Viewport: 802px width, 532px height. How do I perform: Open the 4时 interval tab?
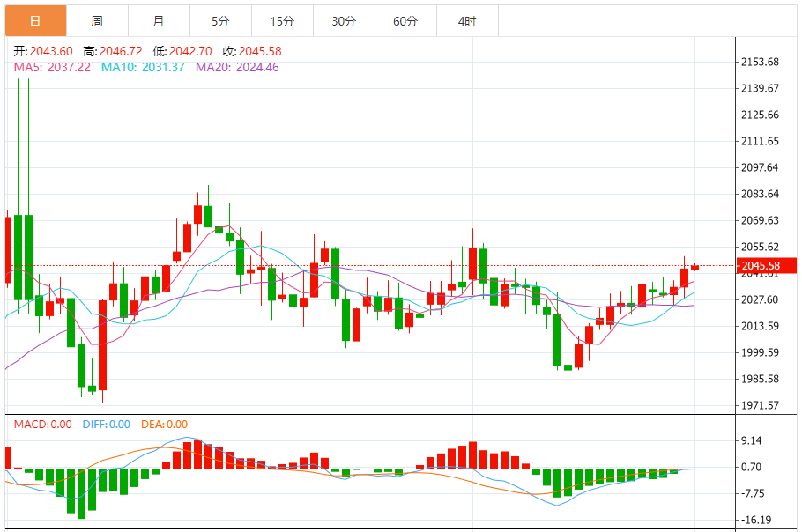point(467,21)
